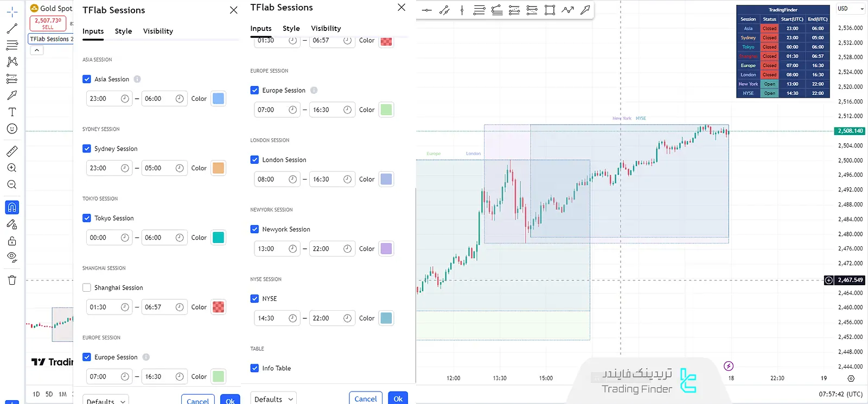
Task: Uncheck the Asia Session checkbox
Action: point(87,79)
